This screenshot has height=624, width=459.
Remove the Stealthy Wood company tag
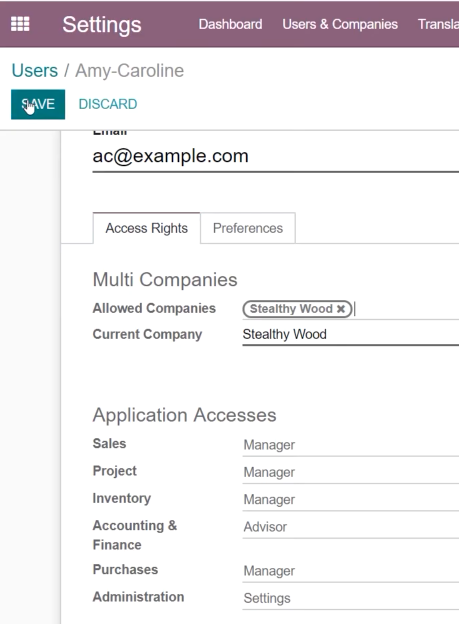341,309
